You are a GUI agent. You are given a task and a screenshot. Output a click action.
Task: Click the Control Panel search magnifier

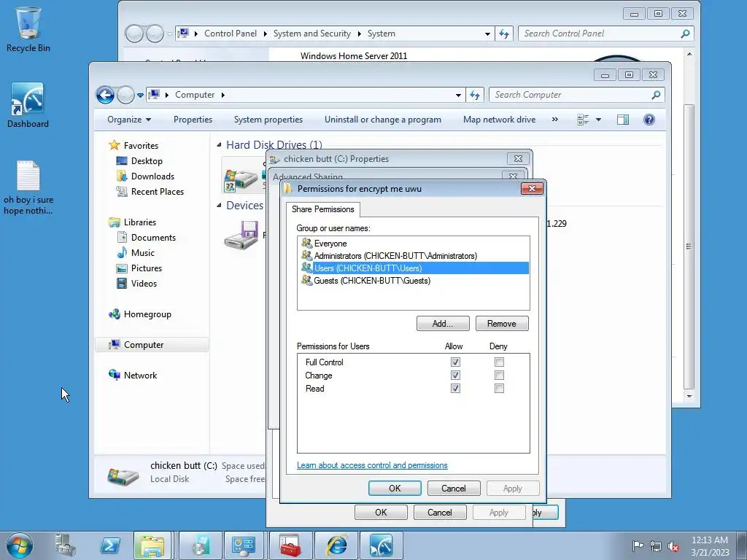tap(685, 34)
